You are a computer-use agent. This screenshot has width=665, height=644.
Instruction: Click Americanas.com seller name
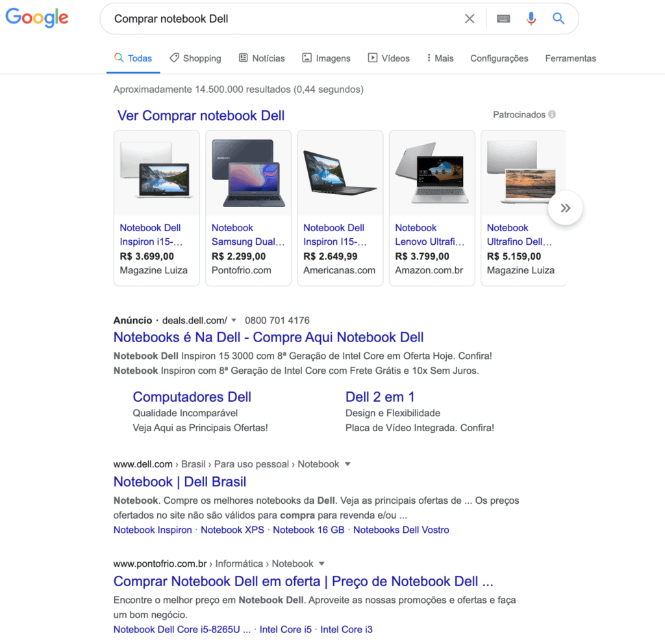coord(339,270)
